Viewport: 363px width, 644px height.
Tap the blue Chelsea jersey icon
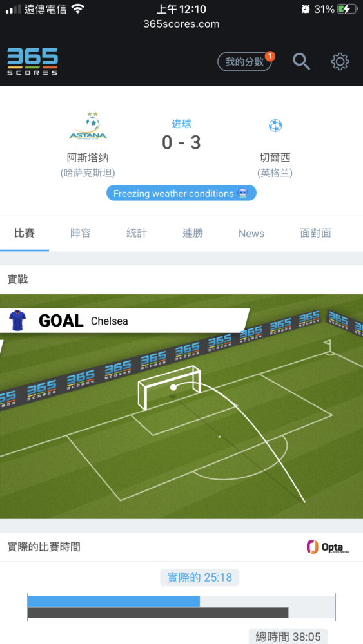tap(17, 321)
